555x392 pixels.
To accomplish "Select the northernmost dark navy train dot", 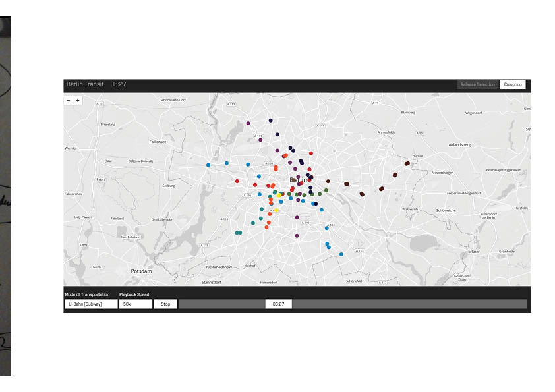I will [x=270, y=121].
